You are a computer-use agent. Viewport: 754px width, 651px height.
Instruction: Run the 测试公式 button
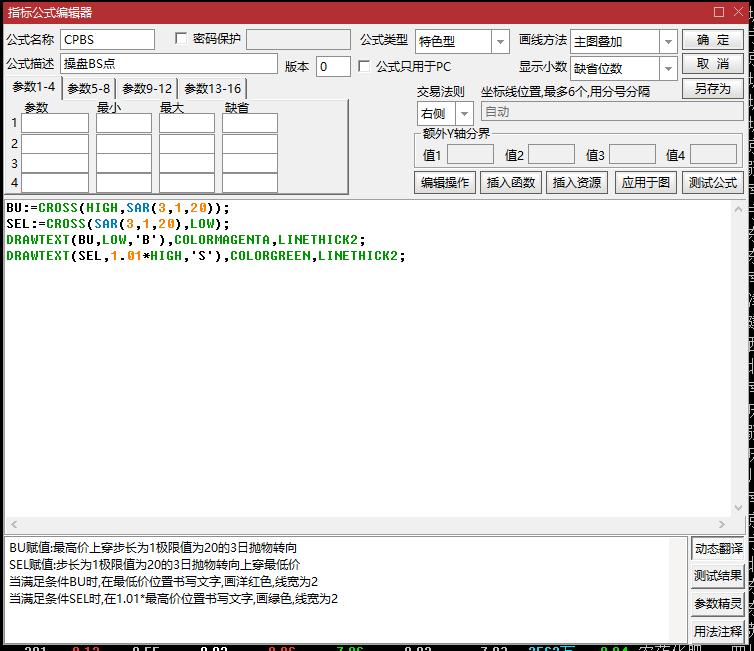(713, 183)
